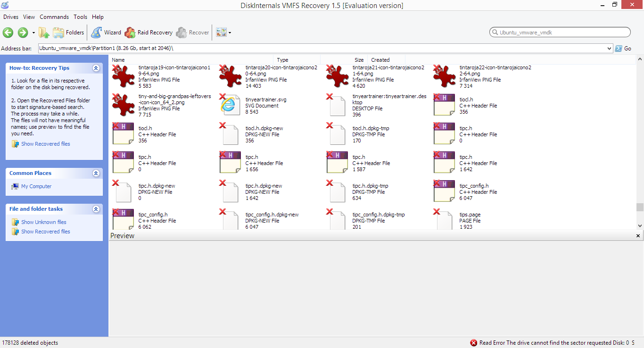
Task: Click the DiskInternals app icon in title bar
Action: tap(5, 5)
